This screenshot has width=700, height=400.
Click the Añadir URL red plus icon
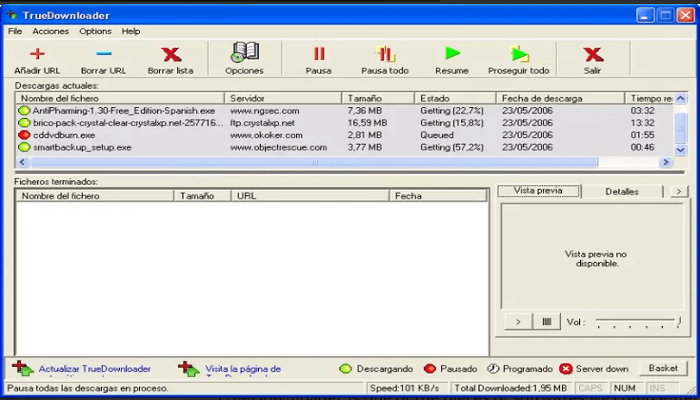pyautogui.click(x=37, y=54)
